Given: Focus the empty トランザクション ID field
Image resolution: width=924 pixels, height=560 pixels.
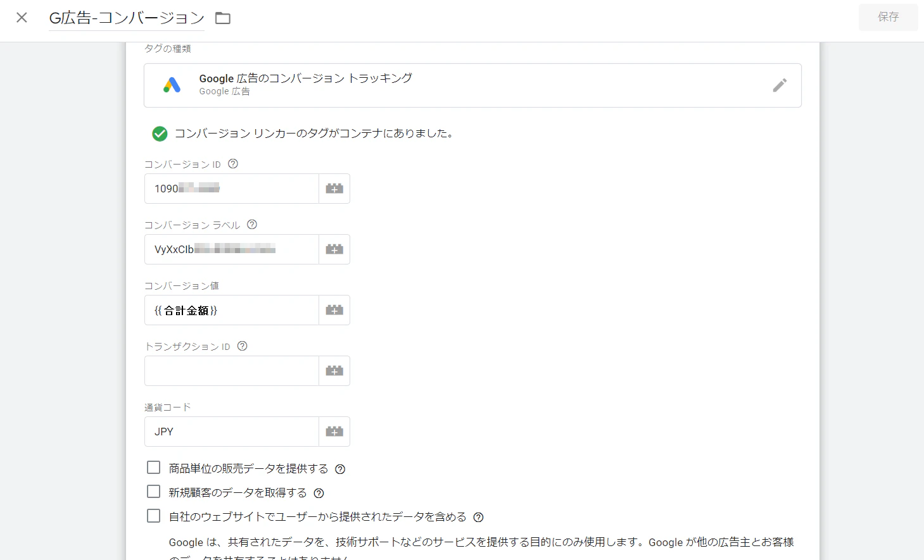Looking at the screenshot, I should click(x=231, y=371).
